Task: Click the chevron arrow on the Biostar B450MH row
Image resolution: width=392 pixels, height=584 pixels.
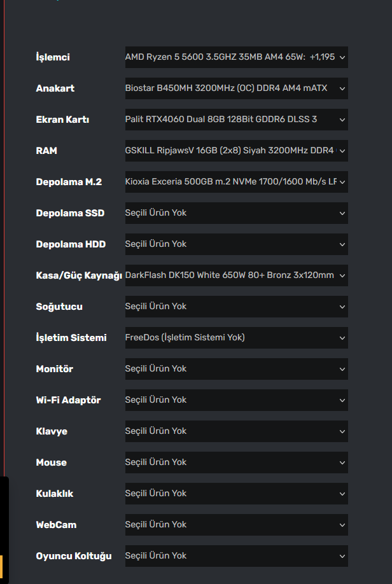Action: pos(342,88)
